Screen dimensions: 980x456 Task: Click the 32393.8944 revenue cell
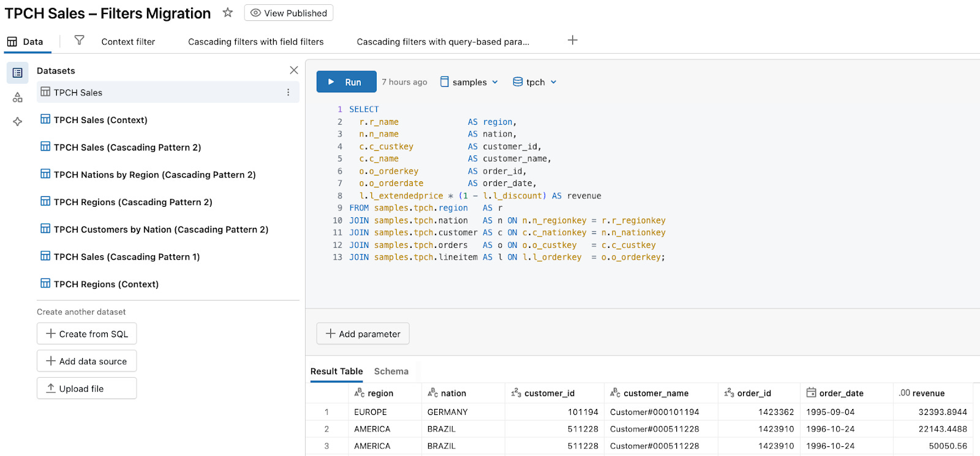click(933, 412)
